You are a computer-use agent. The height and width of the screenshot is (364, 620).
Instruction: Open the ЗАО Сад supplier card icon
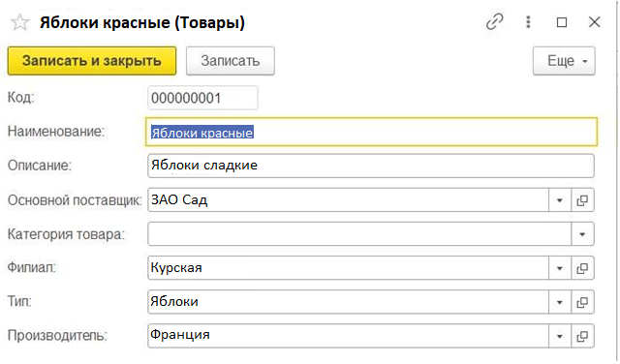click(582, 200)
